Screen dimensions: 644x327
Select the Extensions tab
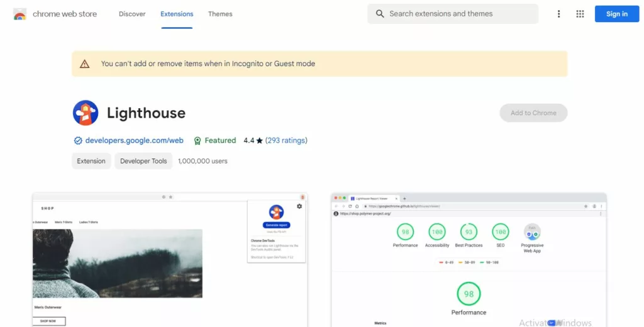point(177,14)
